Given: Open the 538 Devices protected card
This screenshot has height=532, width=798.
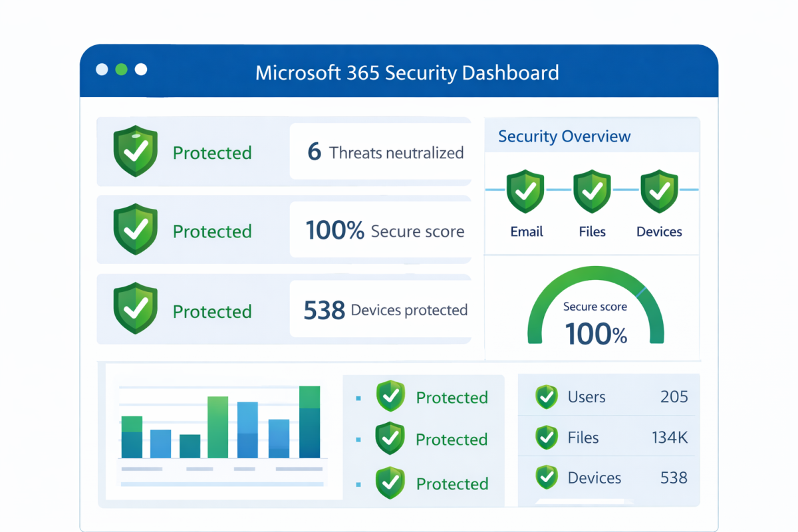Looking at the screenshot, I should pos(381,309).
